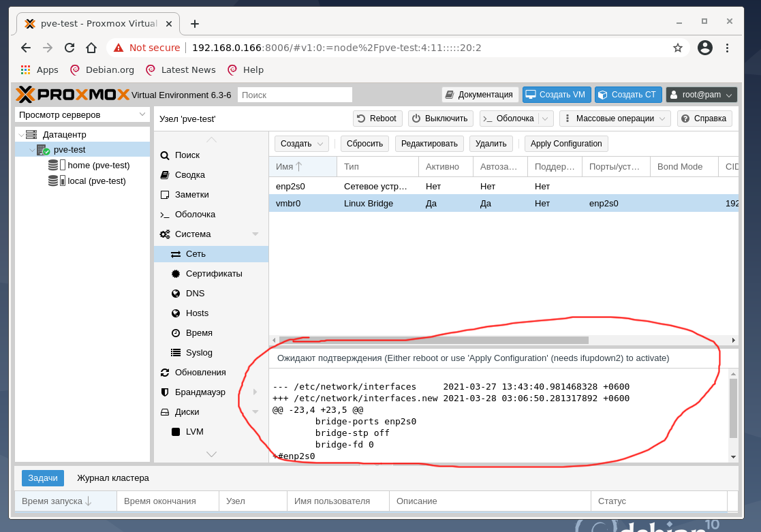
Task: Click the horizontal grid scrollbar
Action: tap(433, 341)
